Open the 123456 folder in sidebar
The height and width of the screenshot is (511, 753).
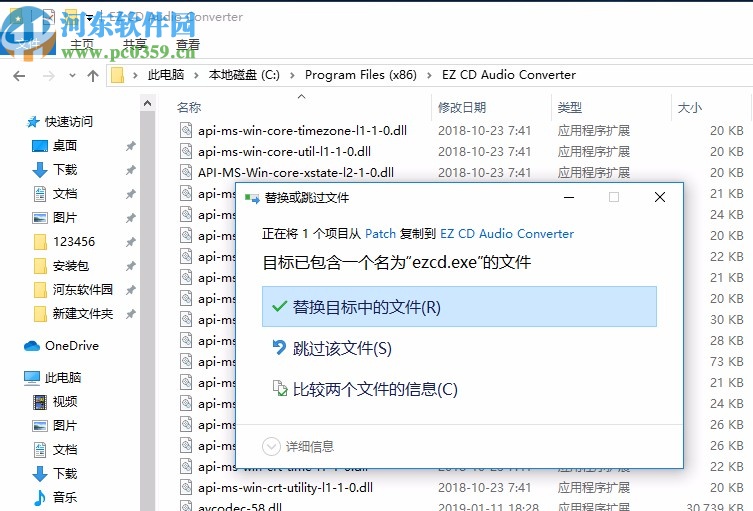tap(74, 242)
